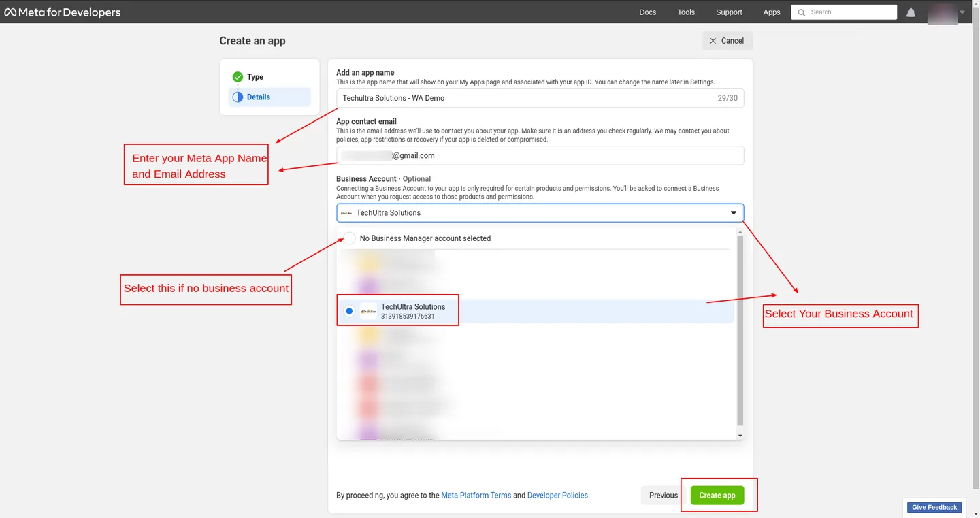The image size is (980, 518).
Task: Focus the app name input field
Action: [540, 98]
